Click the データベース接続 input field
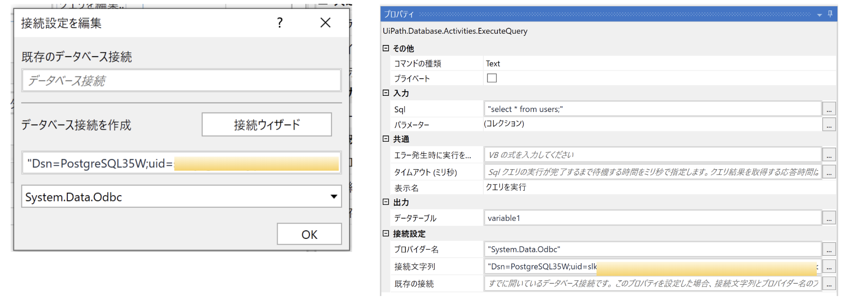This screenshot has height=305, width=868. 182,81
